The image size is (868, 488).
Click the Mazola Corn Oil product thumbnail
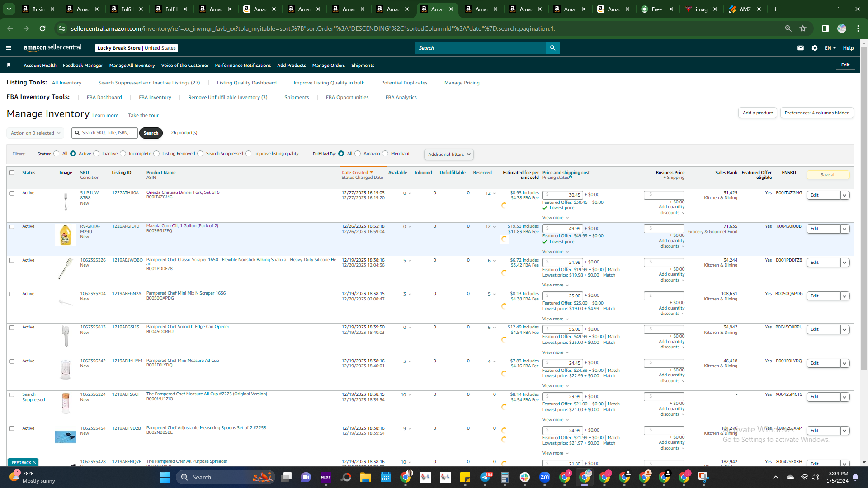(x=66, y=235)
